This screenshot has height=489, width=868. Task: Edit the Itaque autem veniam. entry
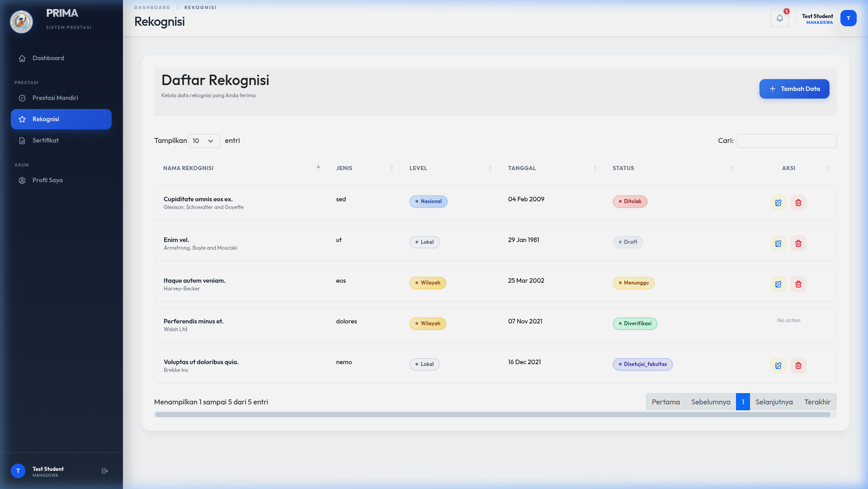coord(778,284)
